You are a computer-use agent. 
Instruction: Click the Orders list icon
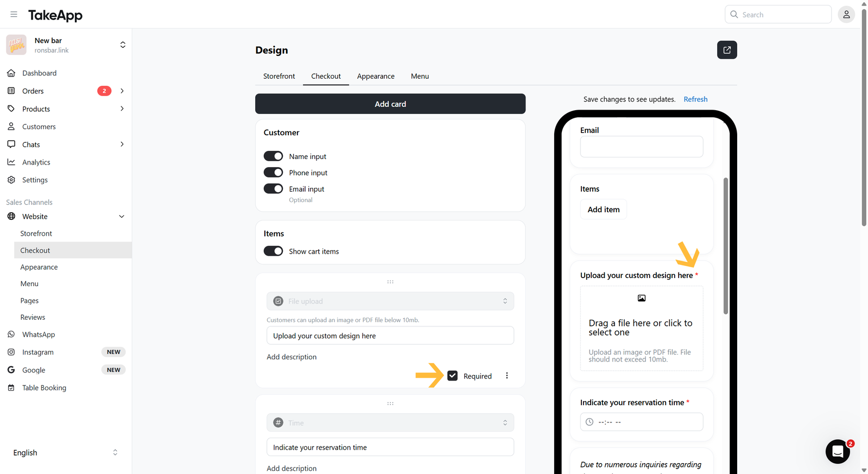[x=11, y=91]
